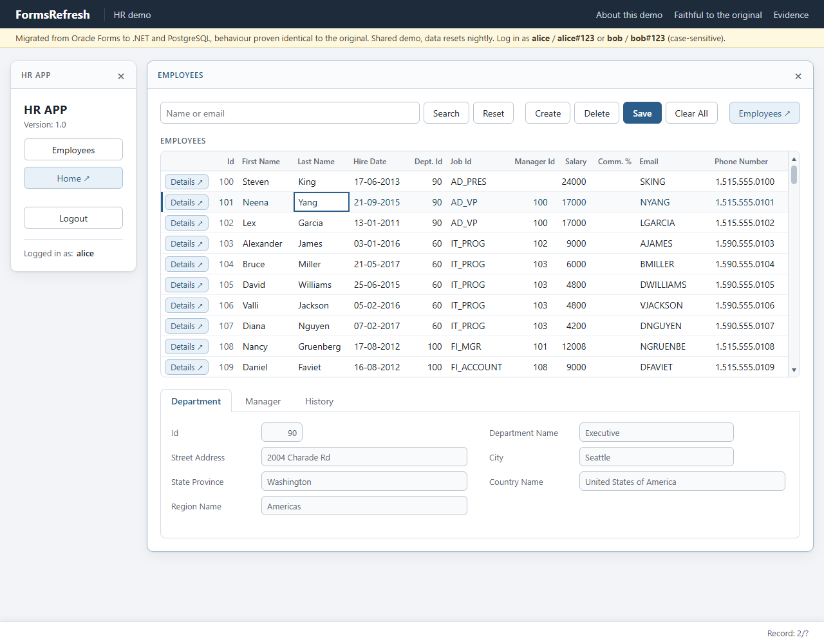Open Details for Lex Garcia

coord(187,223)
